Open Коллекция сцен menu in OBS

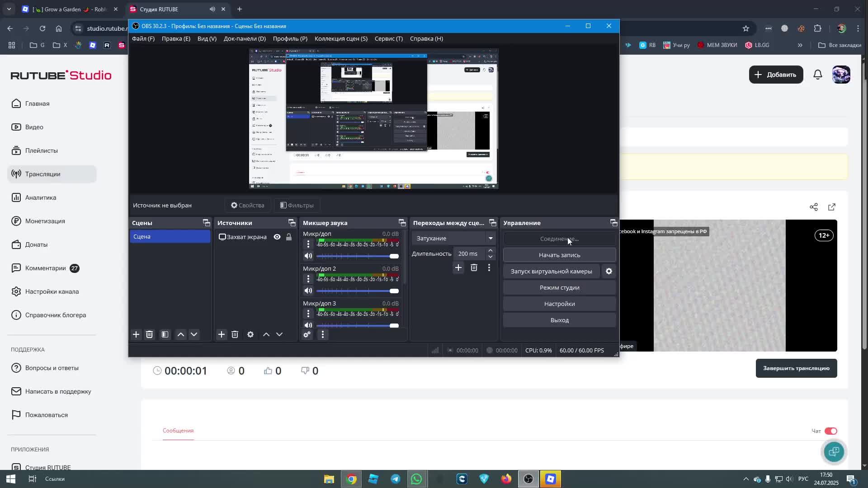coord(341,38)
